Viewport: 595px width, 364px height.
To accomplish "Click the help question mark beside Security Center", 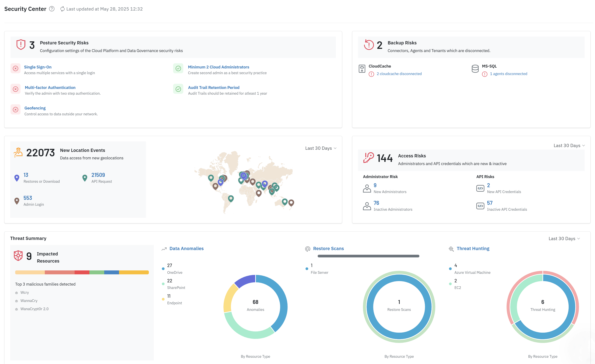I will [52, 9].
